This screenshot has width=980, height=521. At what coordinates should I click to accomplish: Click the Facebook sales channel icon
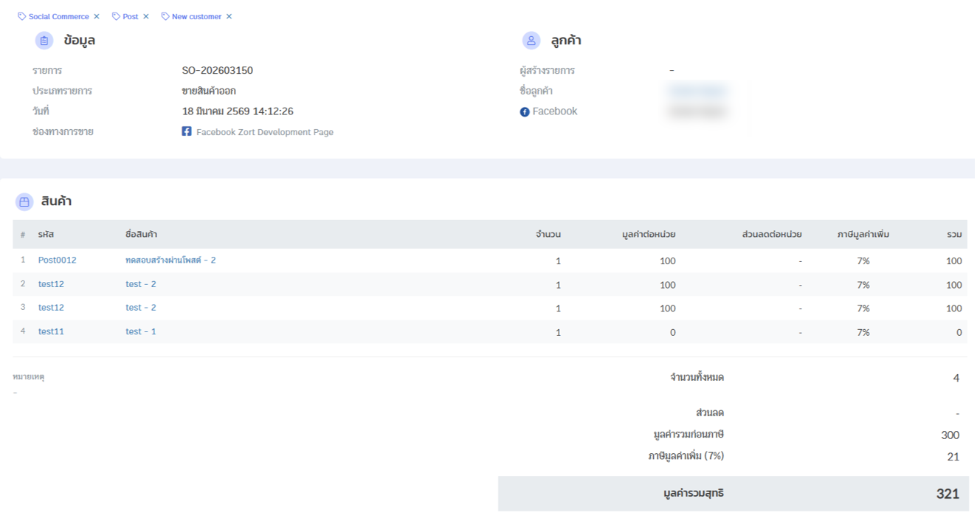click(x=187, y=131)
